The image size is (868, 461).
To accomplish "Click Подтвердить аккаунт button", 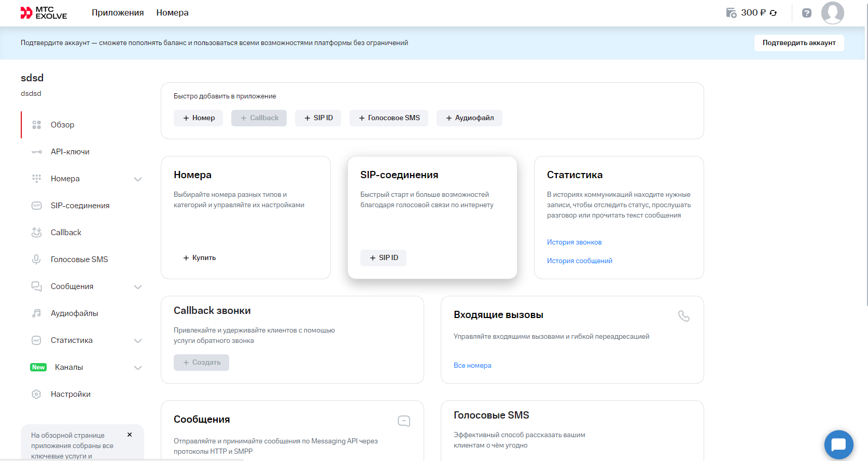I will tap(799, 43).
